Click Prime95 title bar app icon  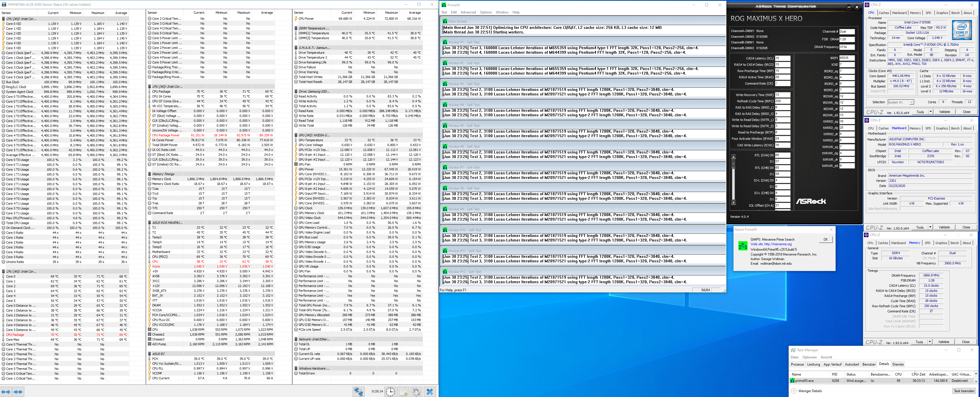point(444,5)
